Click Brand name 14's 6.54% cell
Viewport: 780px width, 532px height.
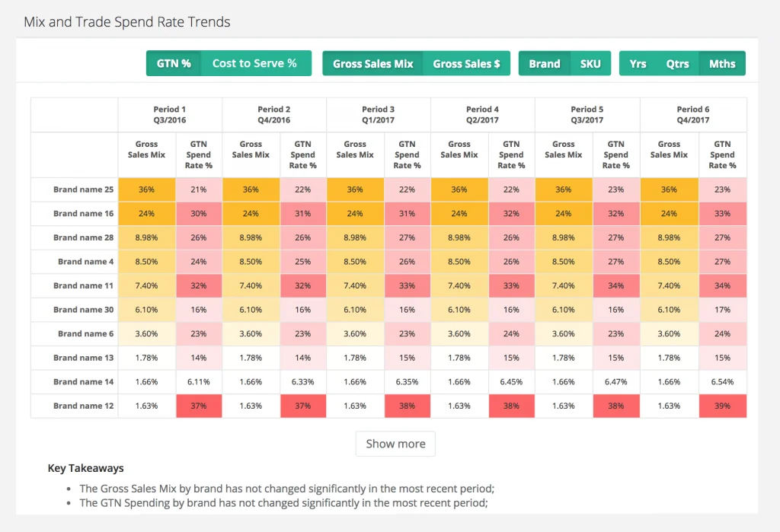tap(722, 381)
